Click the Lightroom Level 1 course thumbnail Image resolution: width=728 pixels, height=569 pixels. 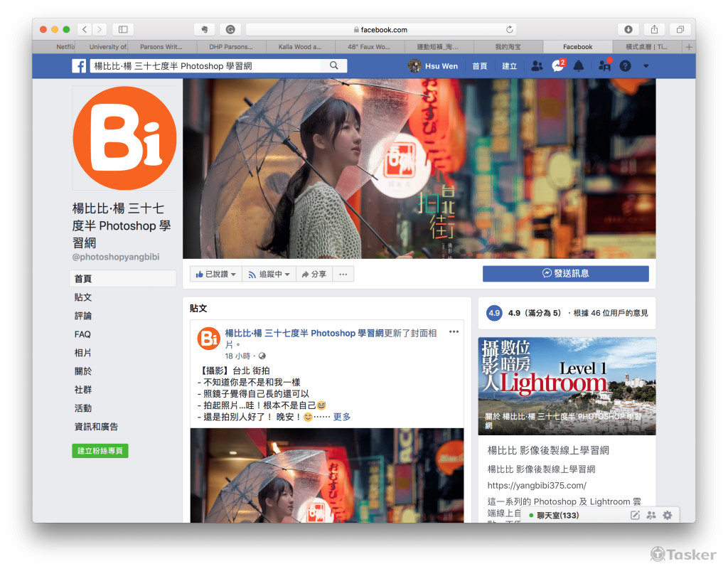pyautogui.click(x=567, y=385)
